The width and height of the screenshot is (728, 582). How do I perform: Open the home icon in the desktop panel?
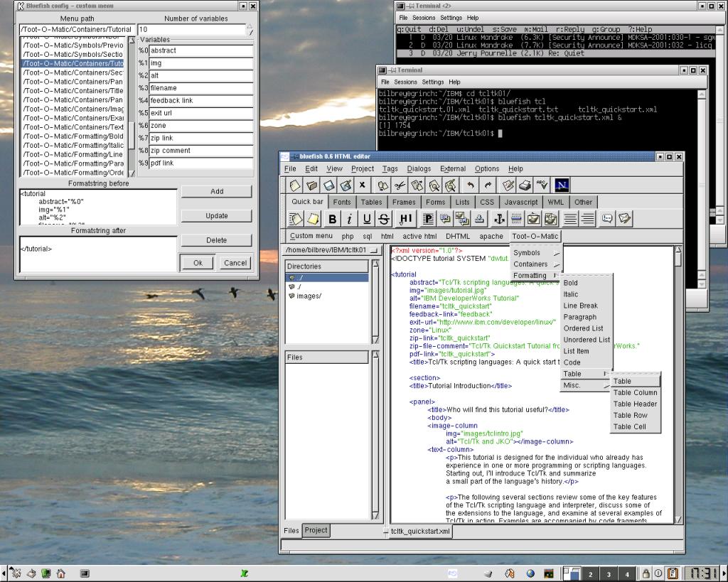click(x=61, y=573)
